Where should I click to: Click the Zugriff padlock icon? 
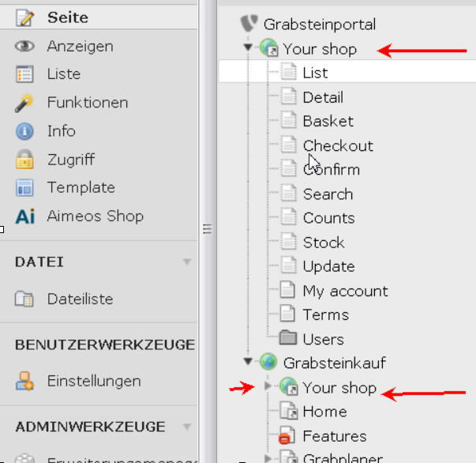[25, 160]
